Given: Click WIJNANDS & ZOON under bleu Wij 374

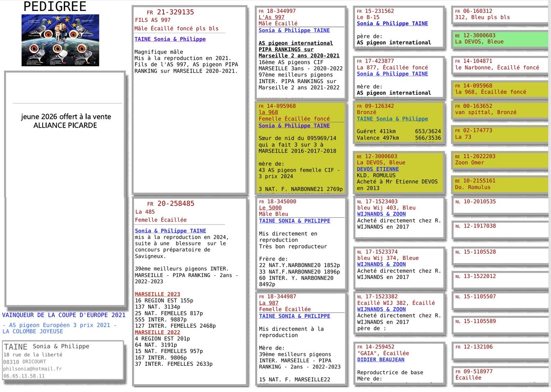Looking at the screenshot, I should (381, 265).
